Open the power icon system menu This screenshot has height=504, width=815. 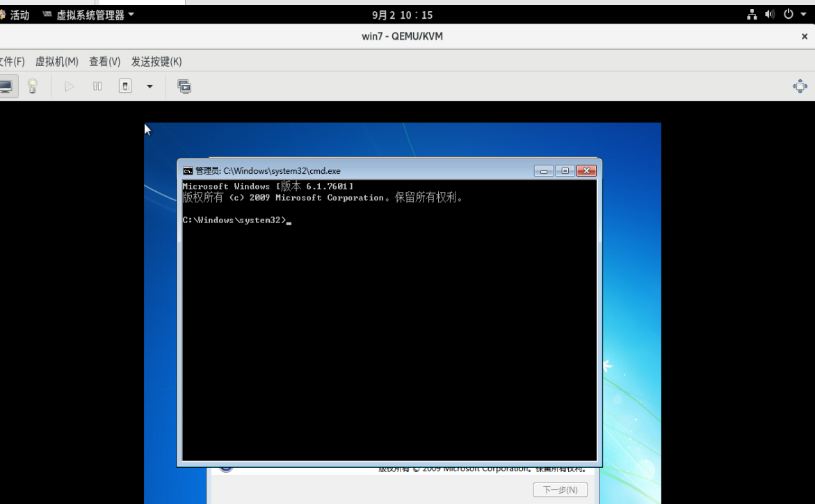[x=789, y=15]
